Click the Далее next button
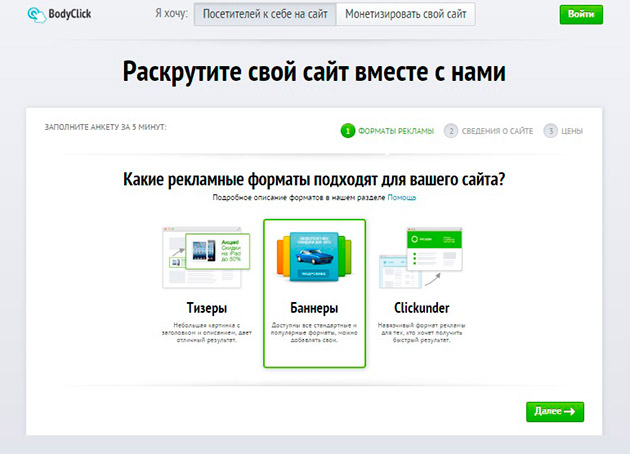This screenshot has height=454, width=630. click(x=555, y=411)
